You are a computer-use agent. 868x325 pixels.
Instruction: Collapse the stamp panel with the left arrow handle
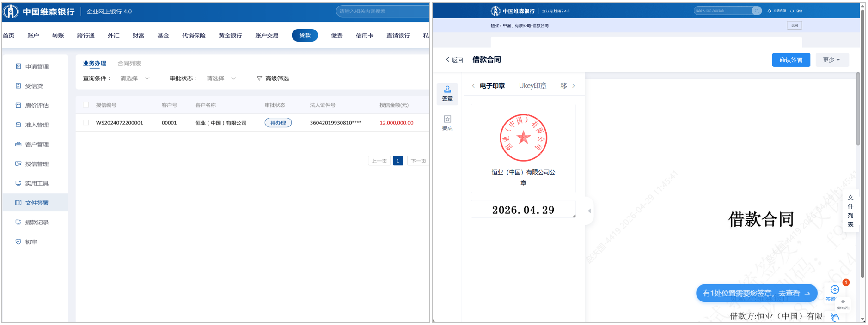[589, 211]
